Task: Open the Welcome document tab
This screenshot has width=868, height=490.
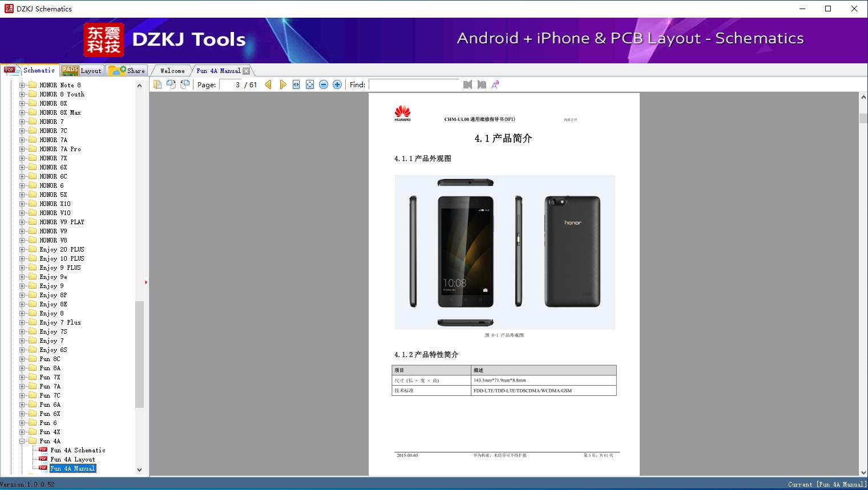Action: (x=172, y=71)
